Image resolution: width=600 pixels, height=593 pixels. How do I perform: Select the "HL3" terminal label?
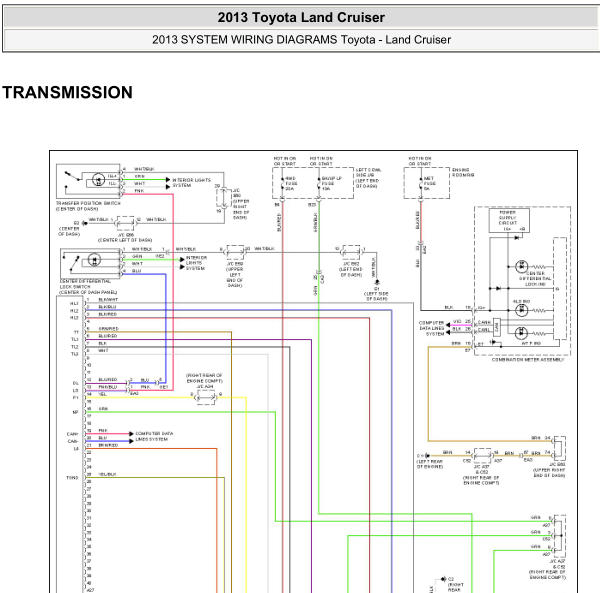pos(74,318)
